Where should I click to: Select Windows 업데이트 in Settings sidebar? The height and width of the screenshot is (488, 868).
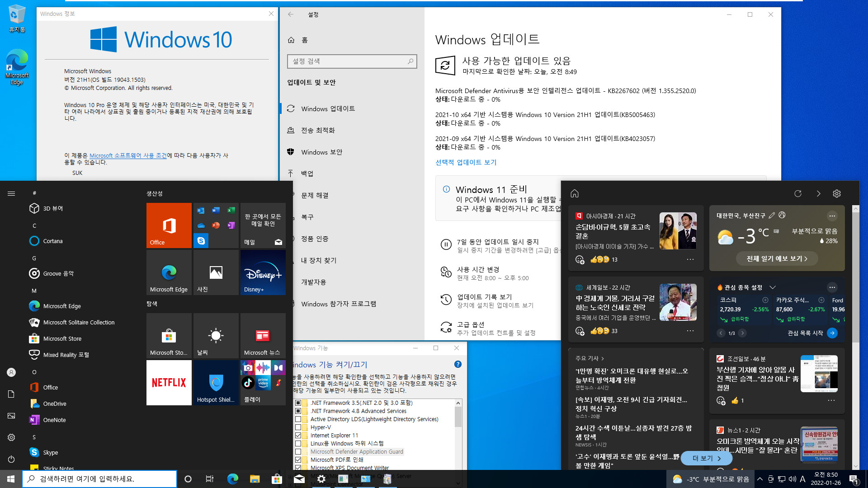pyautogui.click(x=352, y=108)
